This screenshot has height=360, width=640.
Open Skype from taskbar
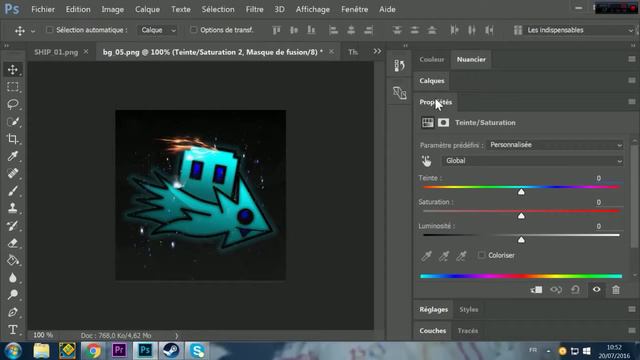tap(197, 350)
